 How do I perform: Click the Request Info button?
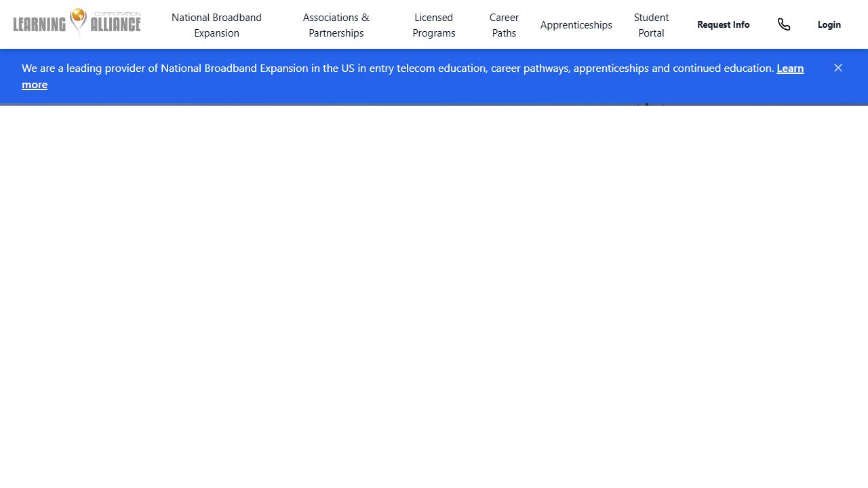point(723,24)
